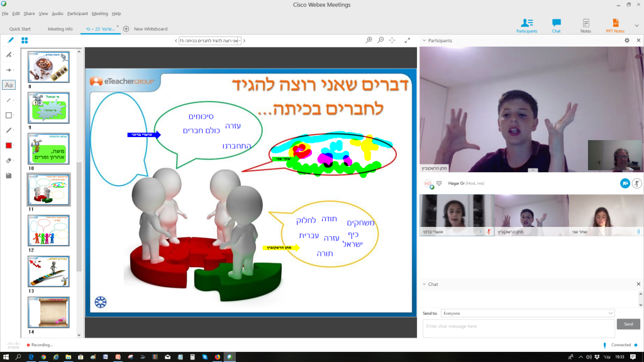Mute Hagar Or's microphone

[636, 183]
